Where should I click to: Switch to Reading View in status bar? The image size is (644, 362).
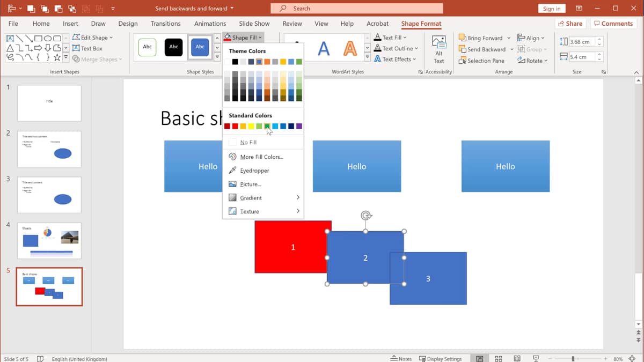[517, 359]
